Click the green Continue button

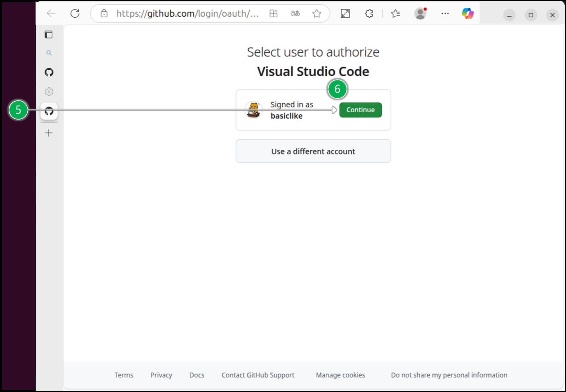(x=361, y=110)
